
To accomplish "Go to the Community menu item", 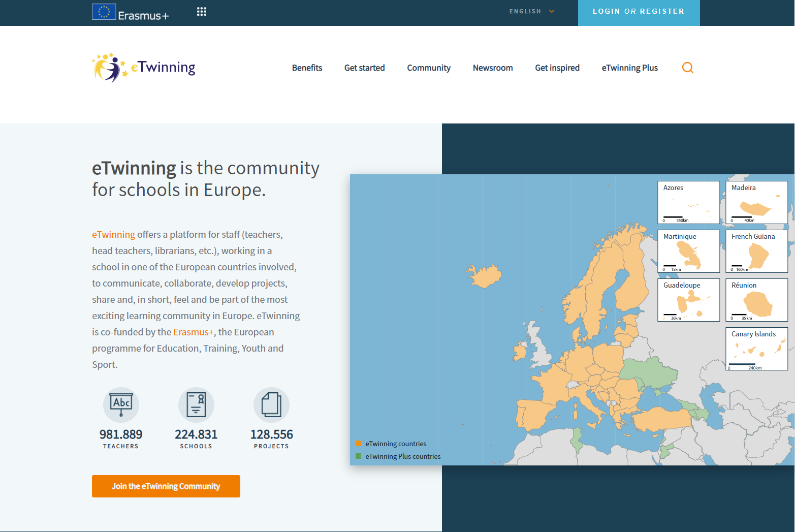I will point(429,68).
